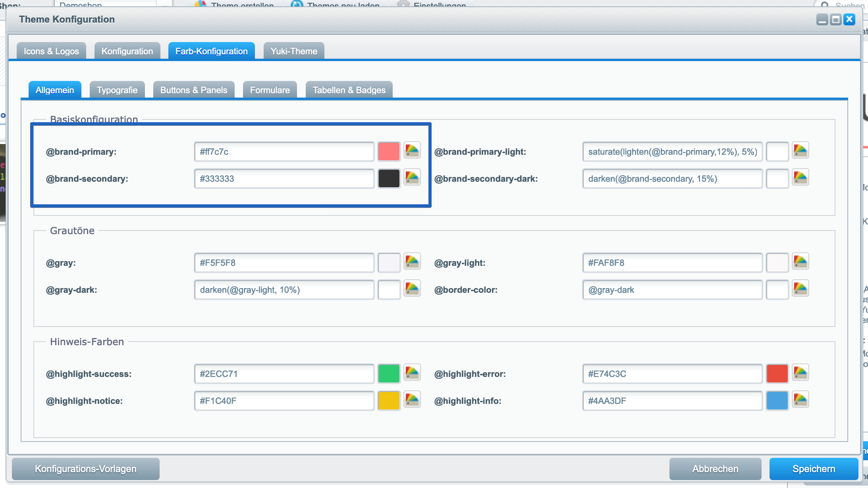The height and width of the screenshot is (488, 868).
Task: Switch to the Yuki-Theme tab
Action: pyautogui.click(x=294, y=51)
